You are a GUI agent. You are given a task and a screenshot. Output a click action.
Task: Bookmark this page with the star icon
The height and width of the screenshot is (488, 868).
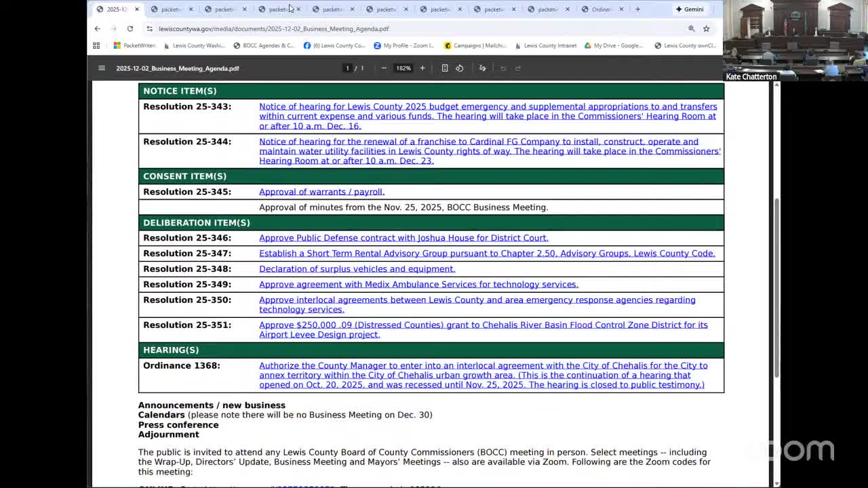coord(706,28)
